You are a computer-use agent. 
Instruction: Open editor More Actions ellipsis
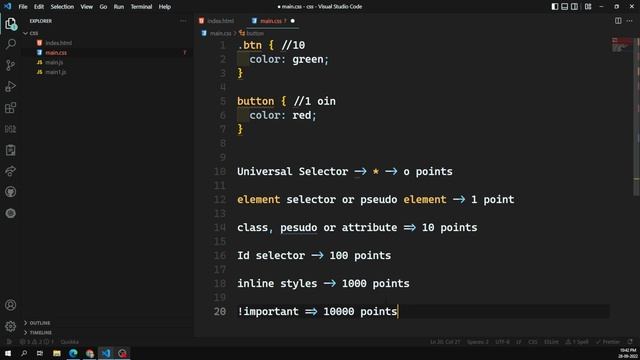pyautogui.click(x=629, y=21)
